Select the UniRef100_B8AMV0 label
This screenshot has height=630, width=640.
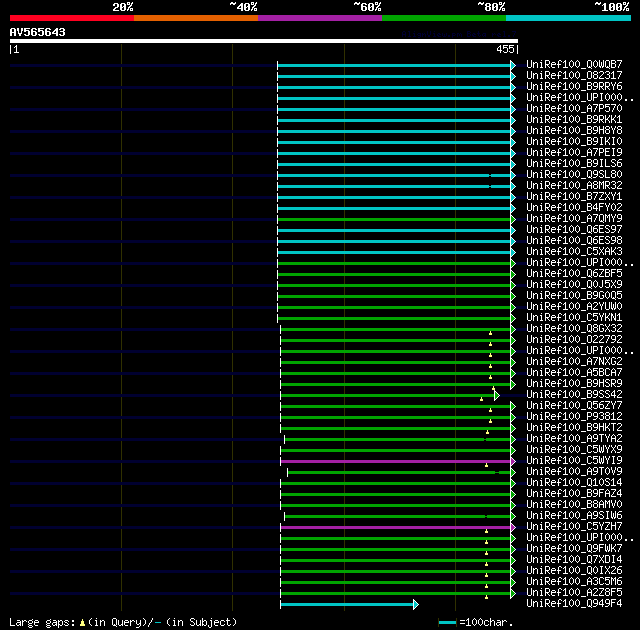tap(574, 505)
